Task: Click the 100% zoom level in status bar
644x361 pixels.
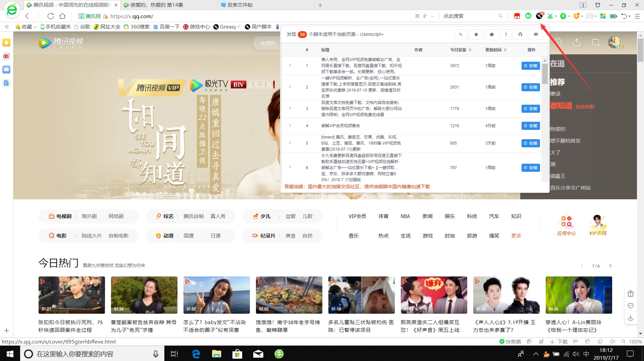Action: tap(635, 342)
